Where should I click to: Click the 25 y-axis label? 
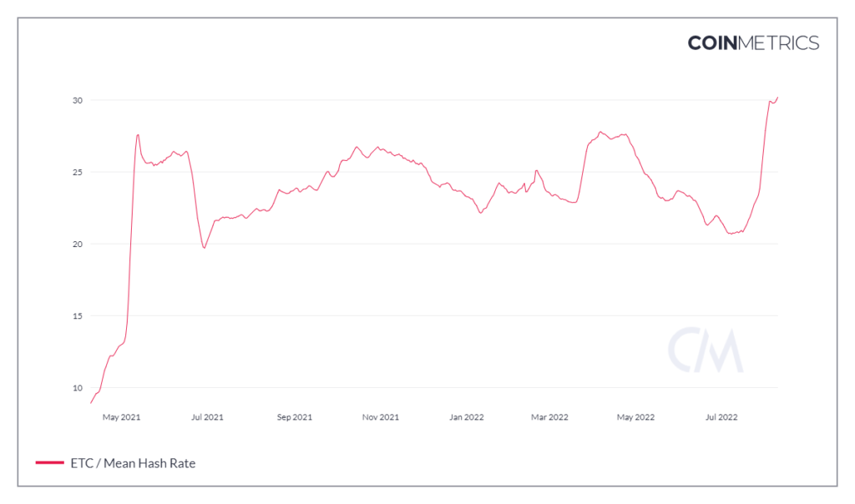tap(76, 172)
